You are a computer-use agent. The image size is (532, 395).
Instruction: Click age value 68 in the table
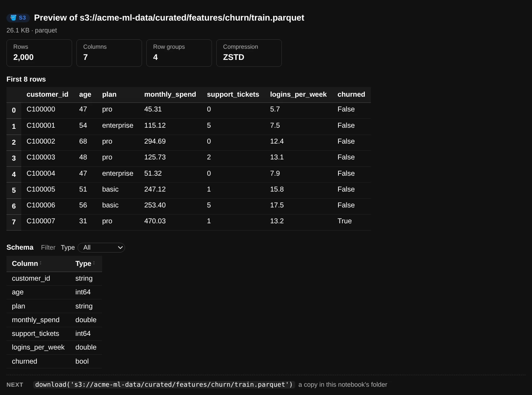(x=83, y=141)
